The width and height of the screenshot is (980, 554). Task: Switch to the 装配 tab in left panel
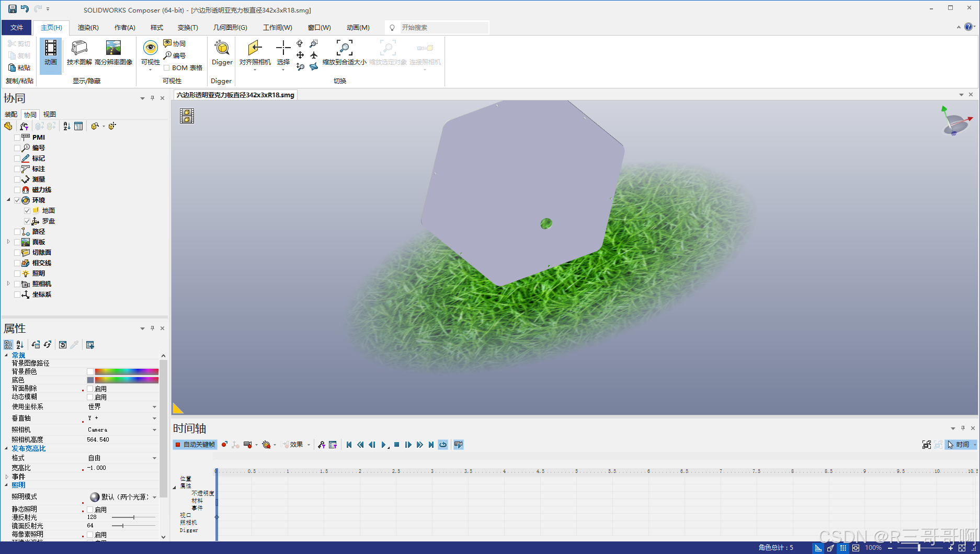click(12, 114)
